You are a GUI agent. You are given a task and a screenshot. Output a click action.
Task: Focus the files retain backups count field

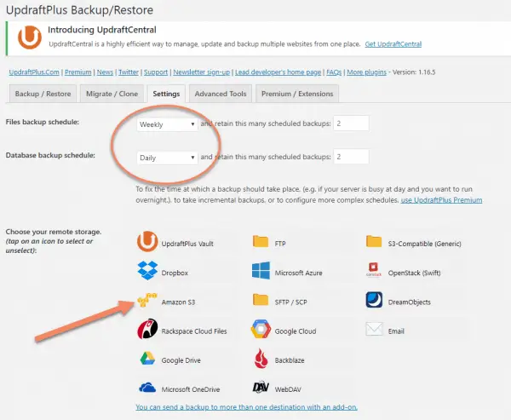(x=351, y=124)
